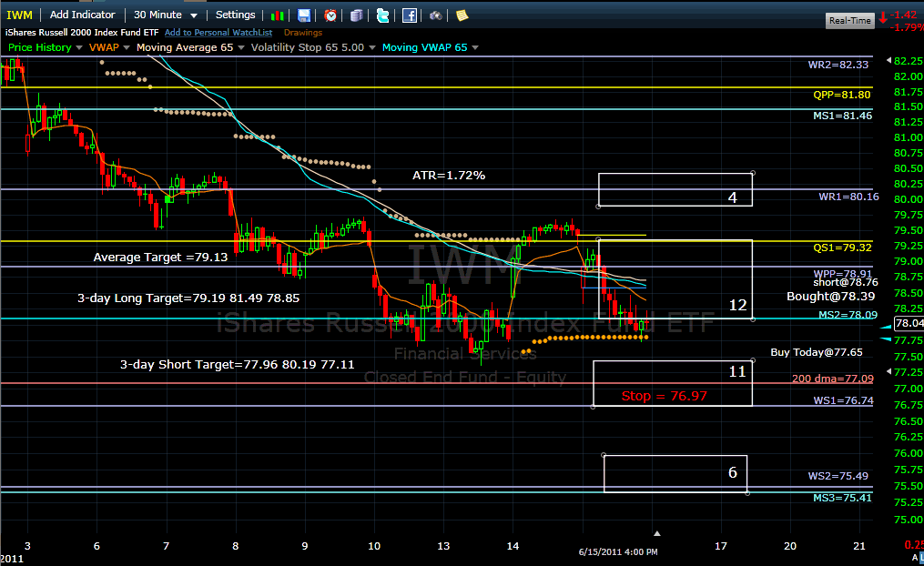Viewport: 924px width, 566px height.
Task: Click the triangle marker below the time axis date
Action: pyautogui.click(x=656, y=533)
